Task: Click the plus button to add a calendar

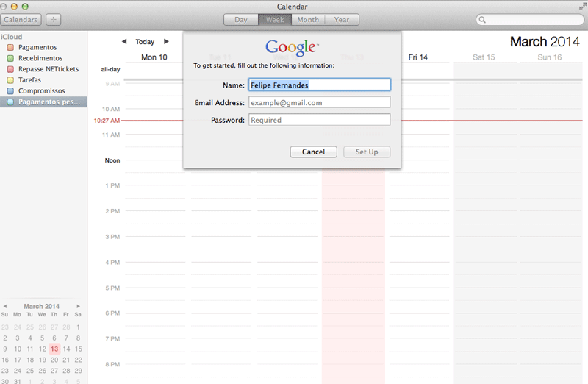Action: 53,20
